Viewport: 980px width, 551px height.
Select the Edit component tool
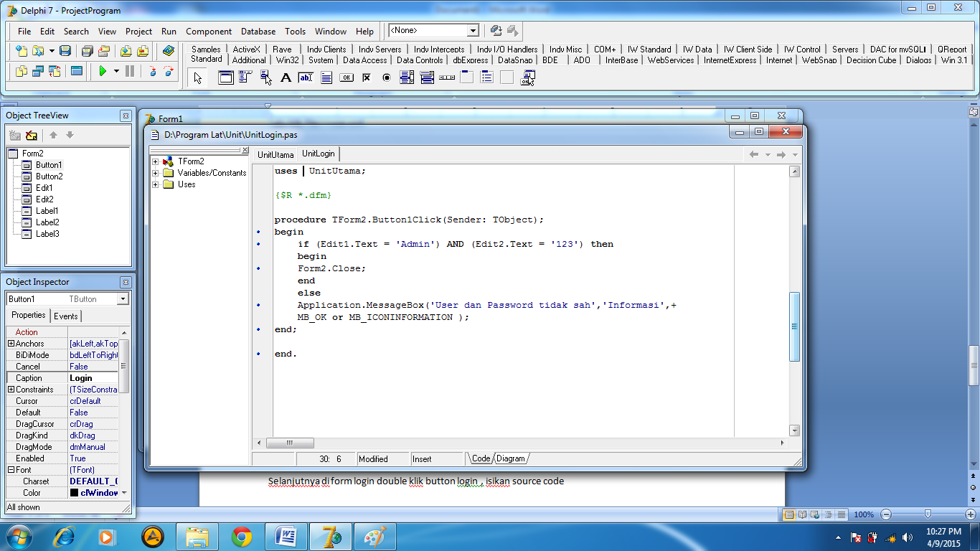(306, 77)
